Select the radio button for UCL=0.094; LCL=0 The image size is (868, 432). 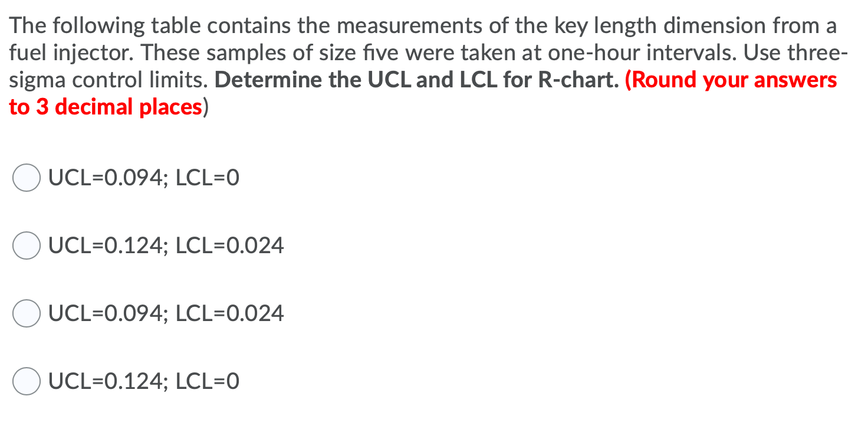[26, 177]
